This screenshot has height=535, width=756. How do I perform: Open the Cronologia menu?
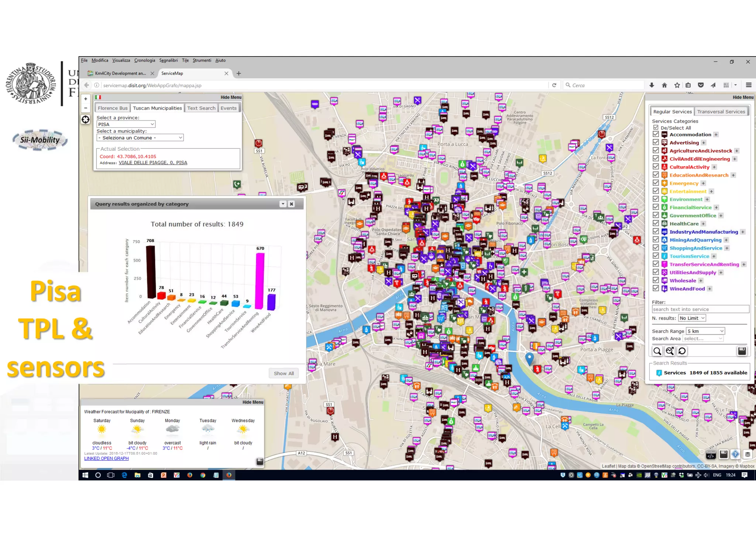pyautogui.click(x=145, y=60)
